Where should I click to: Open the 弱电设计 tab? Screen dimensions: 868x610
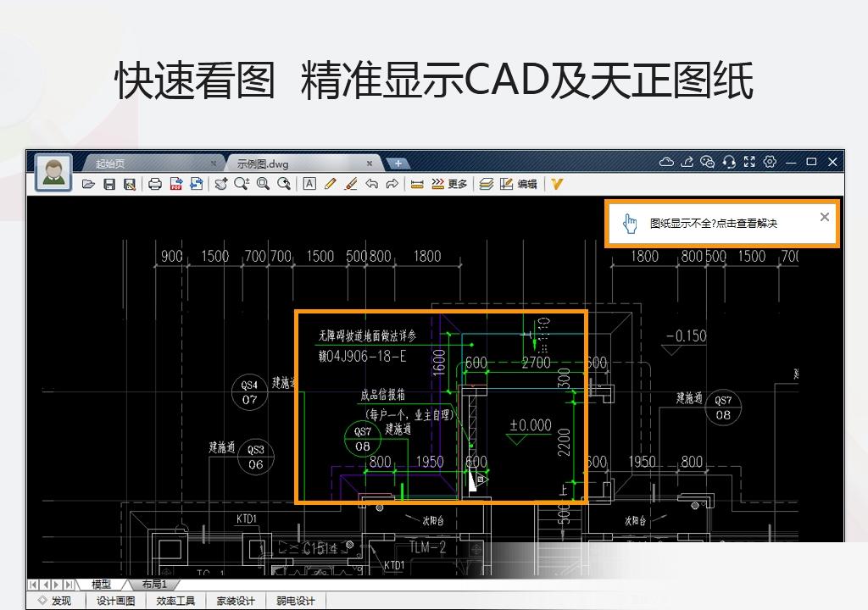(x=295, y=601)
